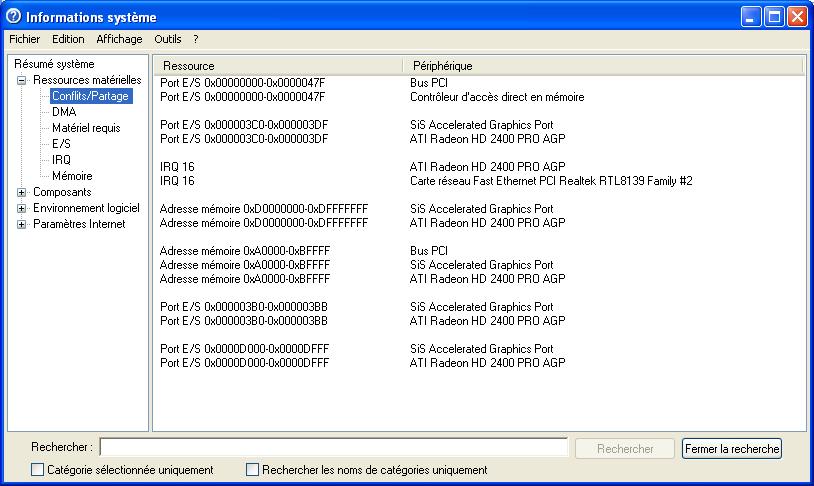Sort by the Ressource column header
This screenshot has width=814, height=486.
point(278,66)
